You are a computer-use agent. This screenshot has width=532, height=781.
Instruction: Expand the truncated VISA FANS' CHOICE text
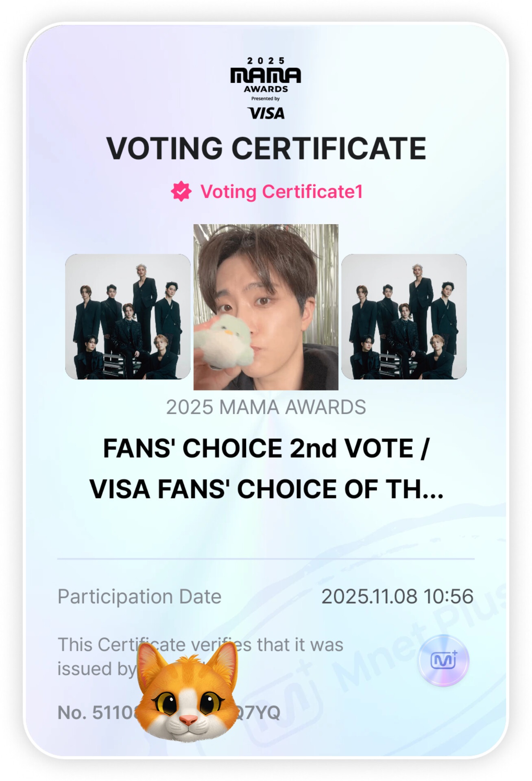(266, 489)
